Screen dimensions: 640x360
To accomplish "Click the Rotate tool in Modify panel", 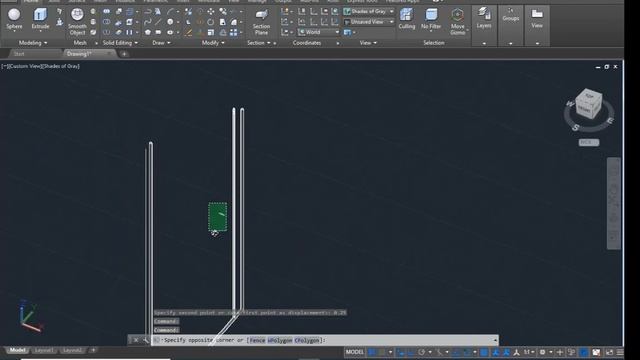I will tap(211, 22).
